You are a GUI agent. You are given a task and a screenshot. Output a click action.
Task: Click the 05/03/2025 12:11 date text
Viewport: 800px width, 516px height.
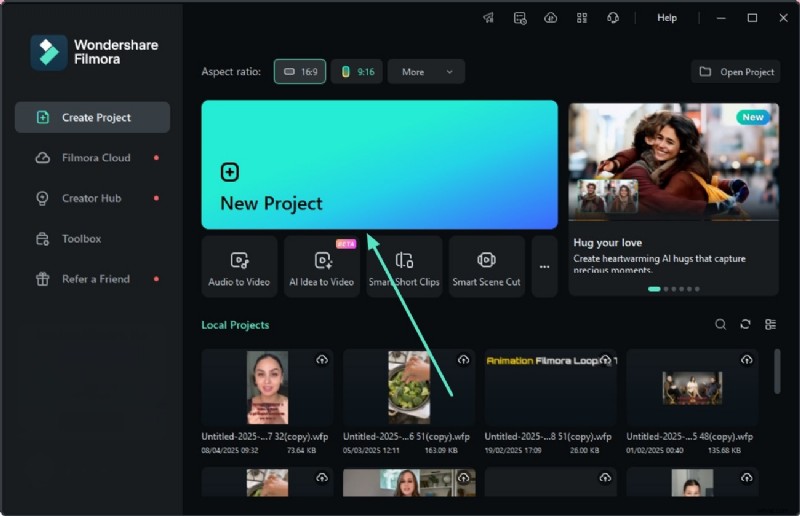click(x=371, y=451)
